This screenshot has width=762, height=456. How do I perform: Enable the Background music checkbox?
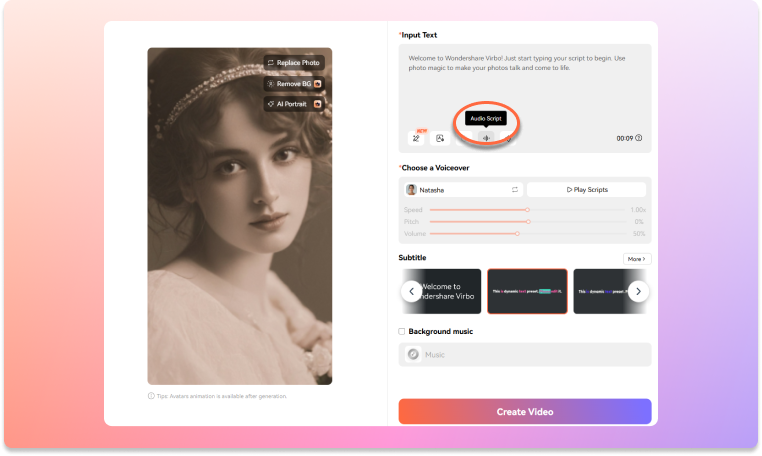pyautogui.click(x=401, y=332)
